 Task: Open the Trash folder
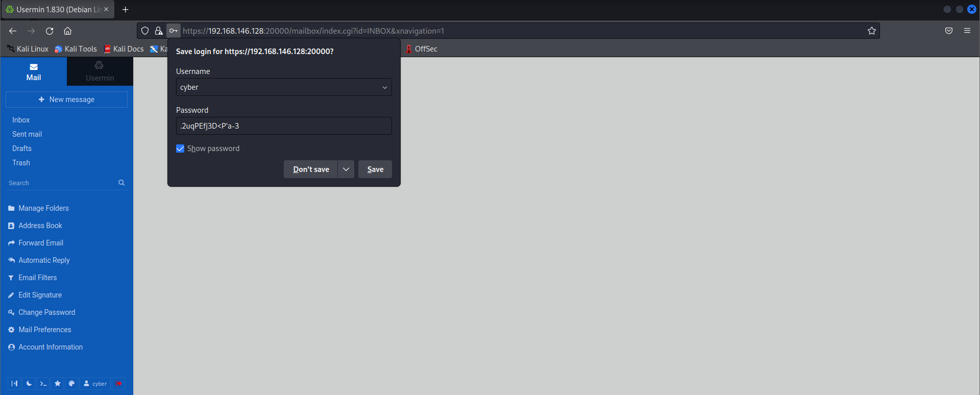(x=21, y=163)
